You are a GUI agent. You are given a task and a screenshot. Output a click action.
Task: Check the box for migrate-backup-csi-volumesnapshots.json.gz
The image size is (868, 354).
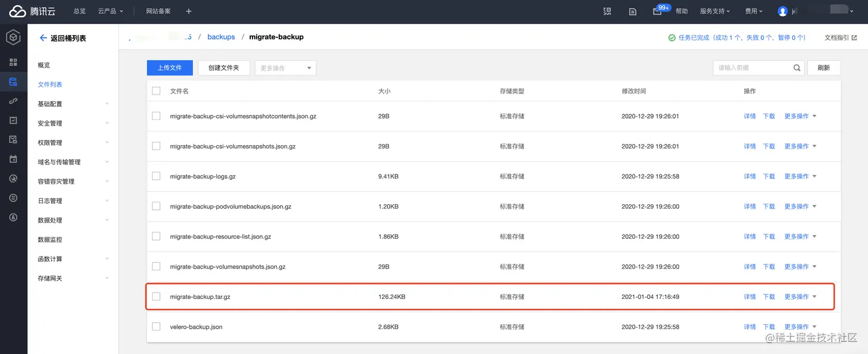pyautogui.click(x=156, y=146)
